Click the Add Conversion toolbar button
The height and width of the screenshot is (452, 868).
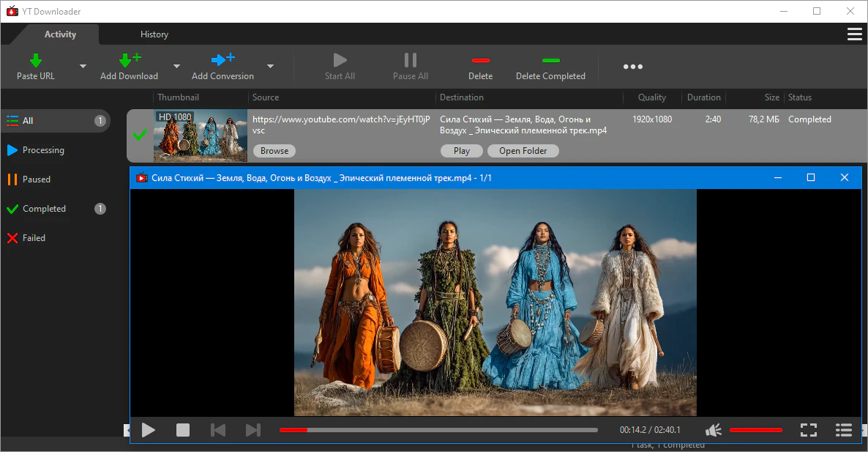[222, 67]
